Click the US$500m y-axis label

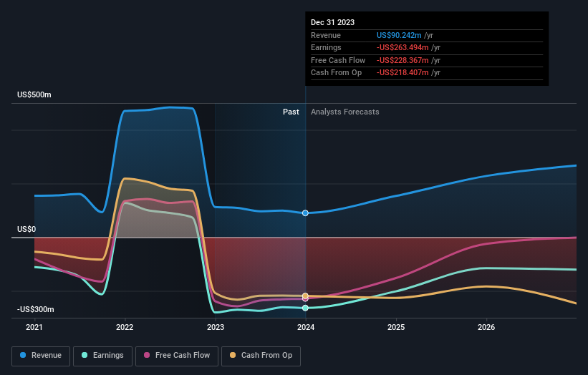click(34, 94)
